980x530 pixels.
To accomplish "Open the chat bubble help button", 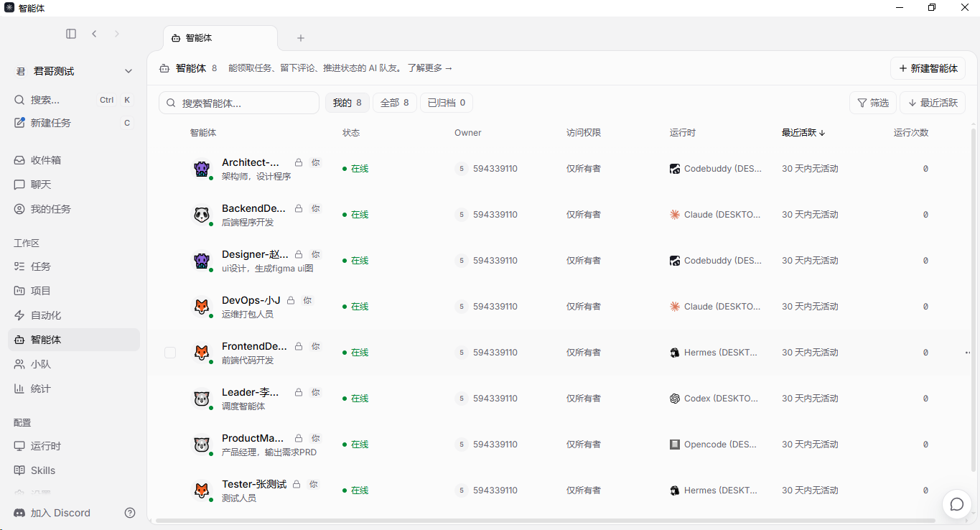I will coord(956,504).
